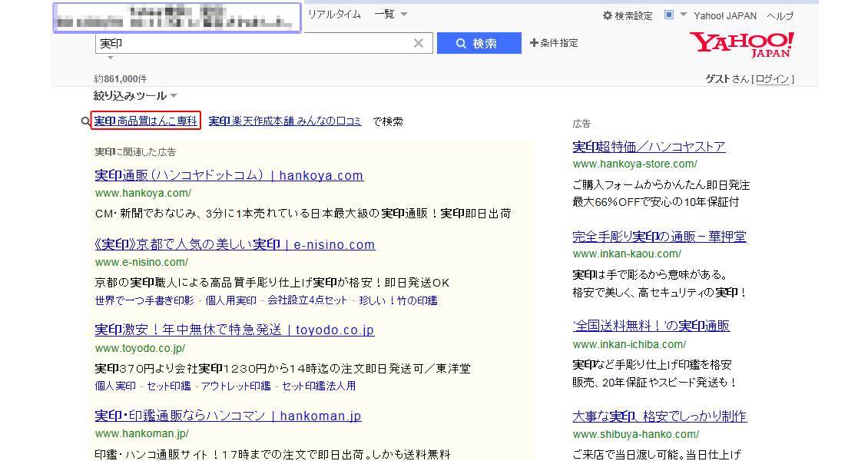Search related term 実印 高品質はんこ専科
This screenshot has width=868, height=461.
tap(146, 121)
